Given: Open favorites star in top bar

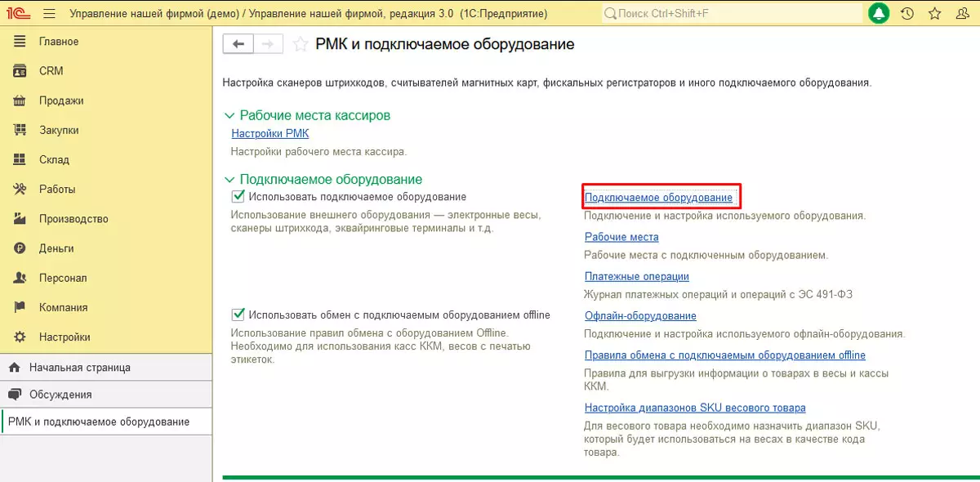Looking at the screenshot, I should (x=934, y=13).
